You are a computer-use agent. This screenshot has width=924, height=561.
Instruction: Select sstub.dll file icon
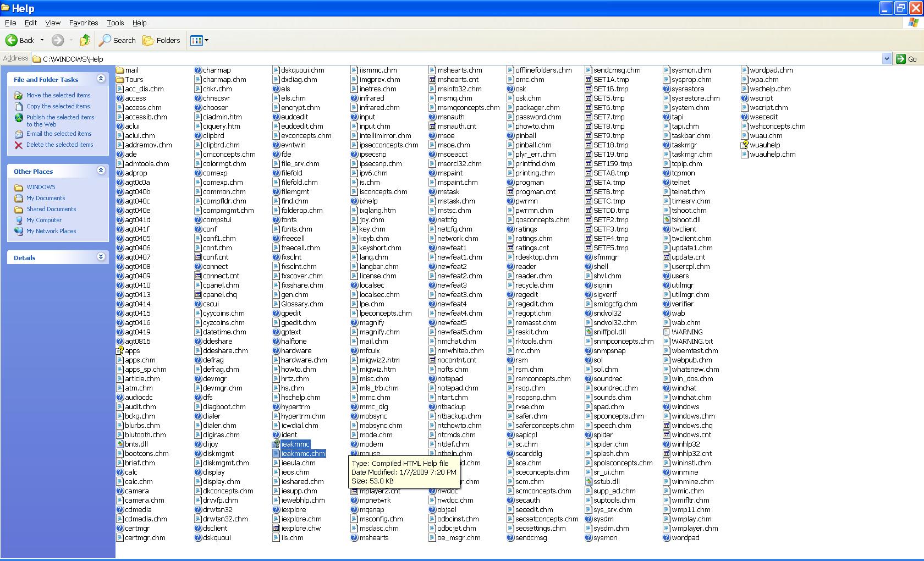click(x=588, y=481)
